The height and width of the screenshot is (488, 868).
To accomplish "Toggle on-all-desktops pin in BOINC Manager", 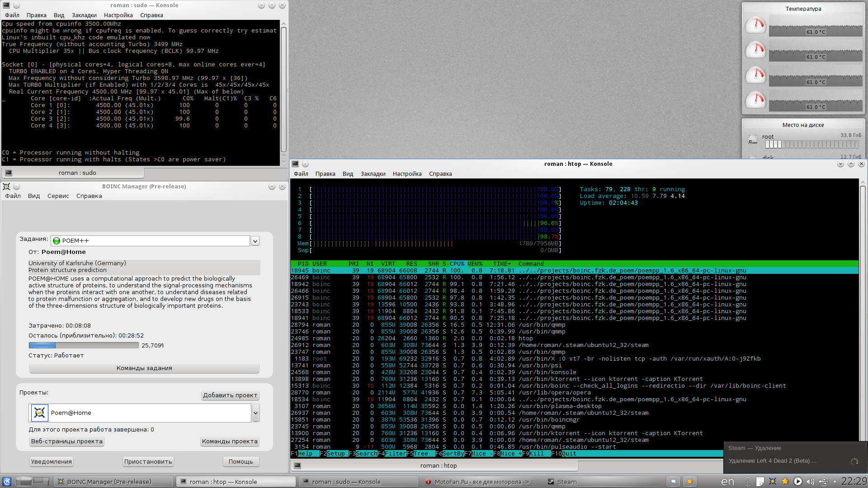I will click(16, 186).
